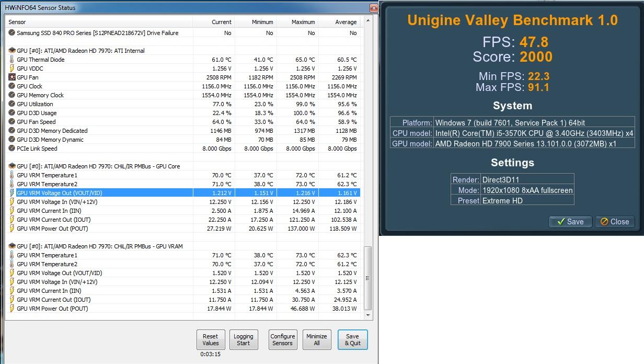644x364 pixels.
Task: Click the GPU Core VRM Power Out lightning icon
Action: pos(12,229)
